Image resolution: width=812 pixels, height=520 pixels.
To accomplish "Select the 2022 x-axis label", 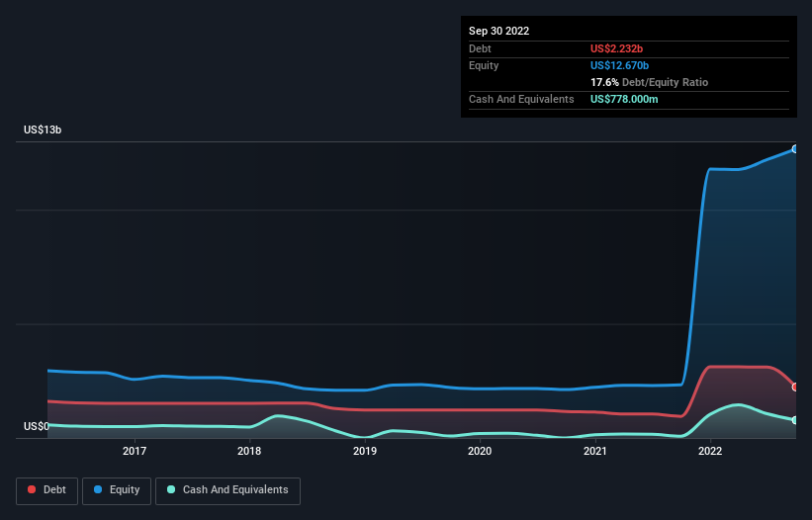I will [710, 451].
